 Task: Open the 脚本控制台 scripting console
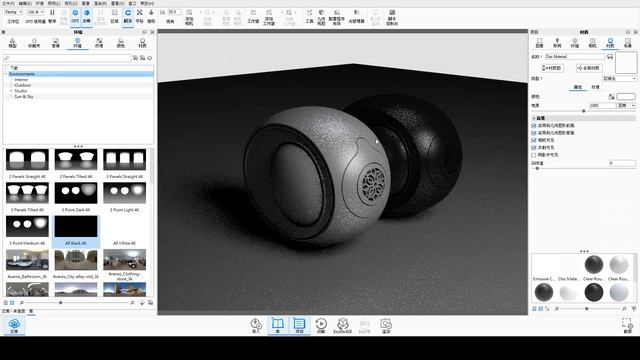point(392,18)
